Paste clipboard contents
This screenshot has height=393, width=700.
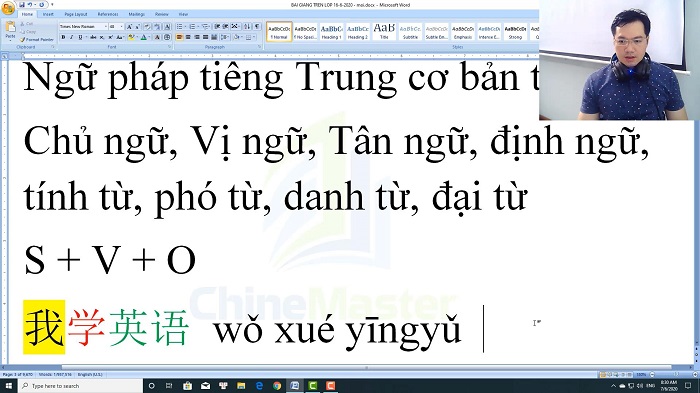(x=11, y=26)
